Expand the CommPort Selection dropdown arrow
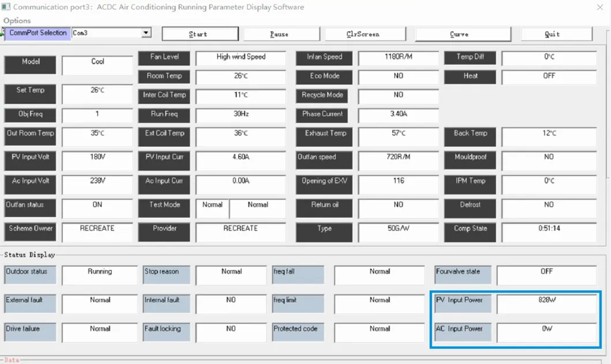Image resolution: width=611 pixels, height=364 pixels. tap(146, 33)
